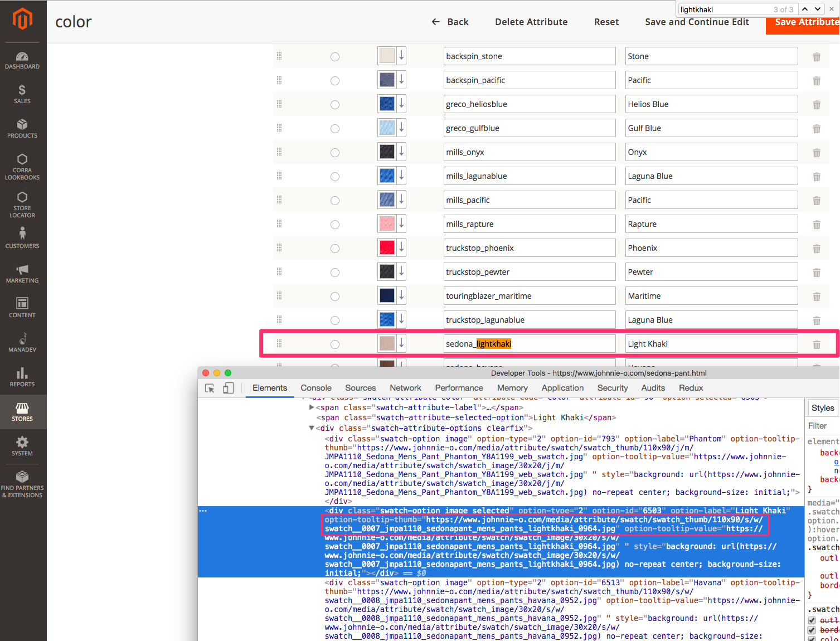This screenshot has height=641, width=840.
Task: Set greco_heliosblue as default option
Action: click(335, 105)
